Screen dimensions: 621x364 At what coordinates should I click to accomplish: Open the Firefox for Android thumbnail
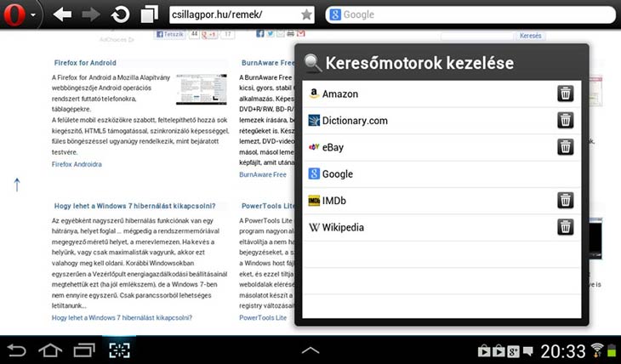pos(202,89)
